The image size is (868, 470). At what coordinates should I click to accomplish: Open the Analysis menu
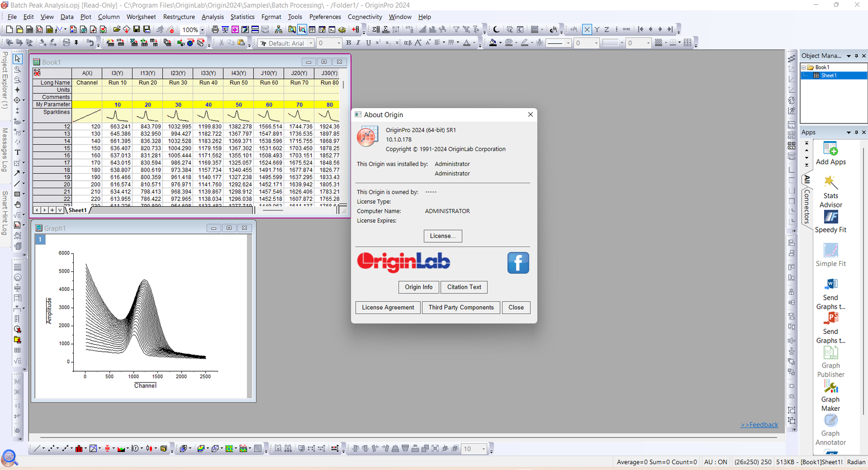[213, 17]
